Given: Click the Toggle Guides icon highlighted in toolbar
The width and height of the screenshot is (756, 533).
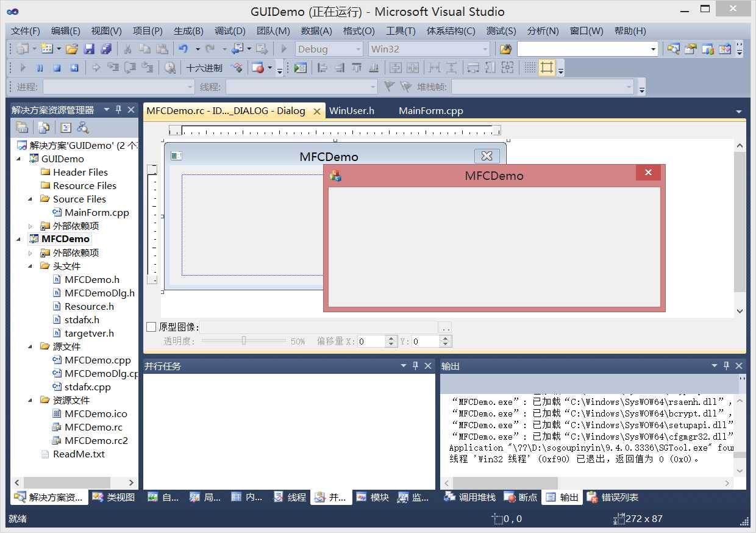Looking at the screenshot, I should point(547,68).
